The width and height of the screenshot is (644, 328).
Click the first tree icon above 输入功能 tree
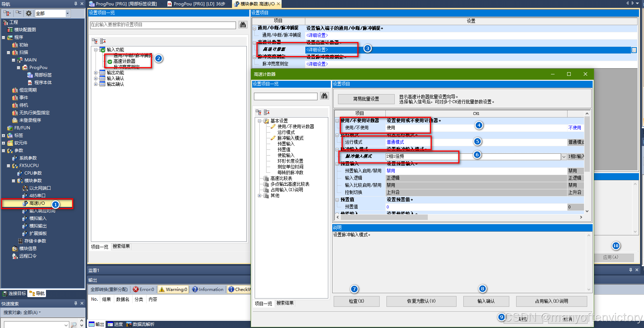tap(94, 41)
